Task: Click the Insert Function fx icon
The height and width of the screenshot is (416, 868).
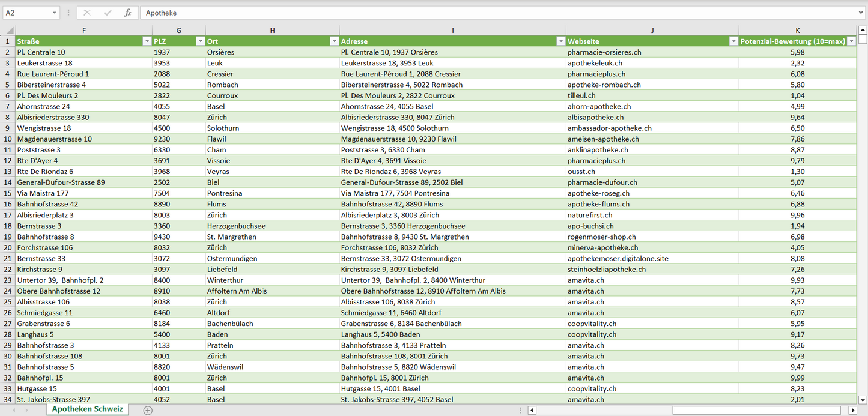Action: coord(127,13)
